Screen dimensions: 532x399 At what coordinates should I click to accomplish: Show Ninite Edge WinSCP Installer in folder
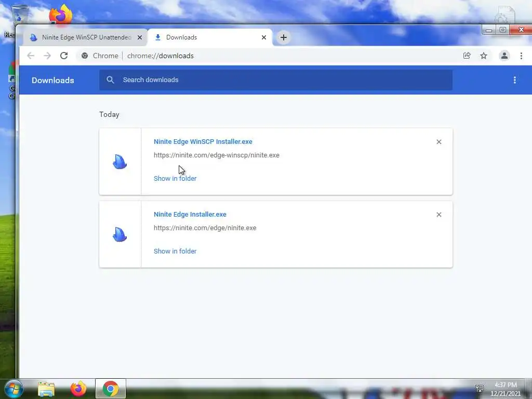[175, 179]
